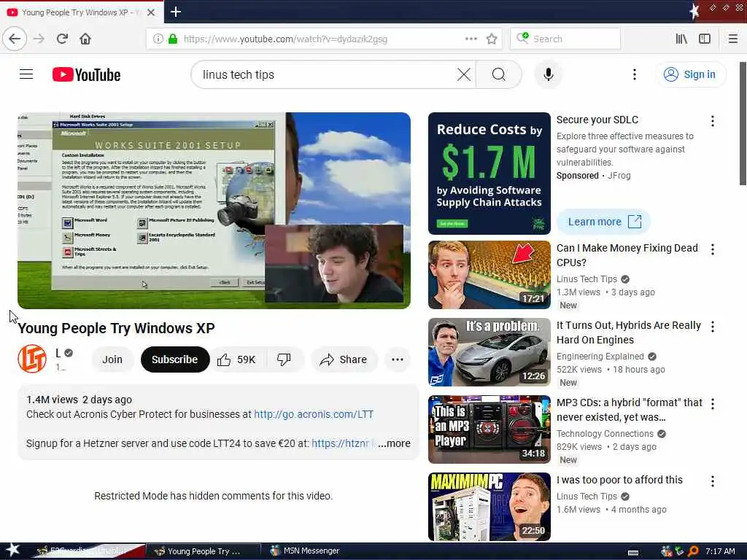The height and width of the screenshot is (560, 747).
Task: Open the YouTube guide hamburger menu
Action: coord(26,74)
